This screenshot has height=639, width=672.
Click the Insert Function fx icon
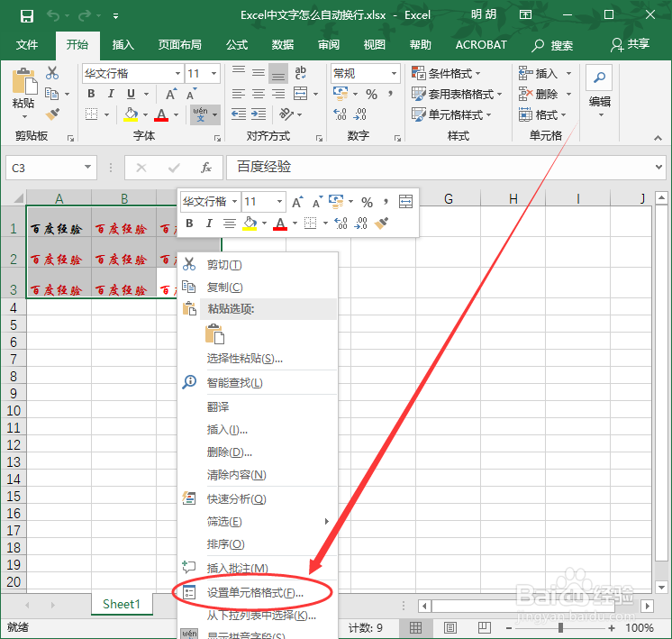pos(206,168)
